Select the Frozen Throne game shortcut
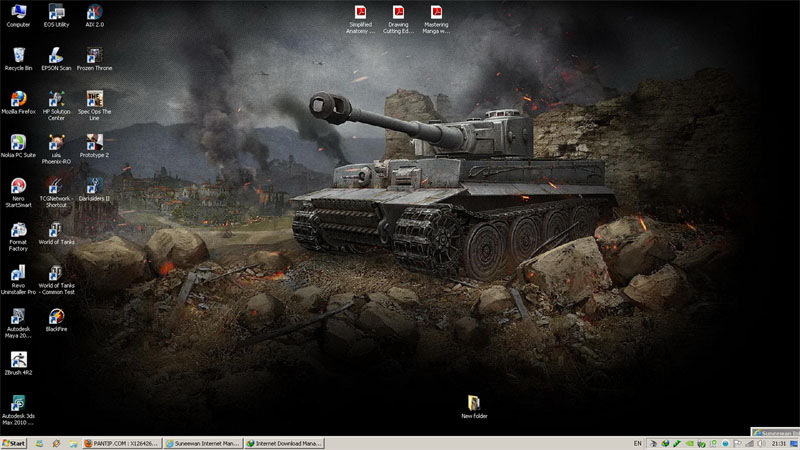The image size is (800, 450). [94, 59]
